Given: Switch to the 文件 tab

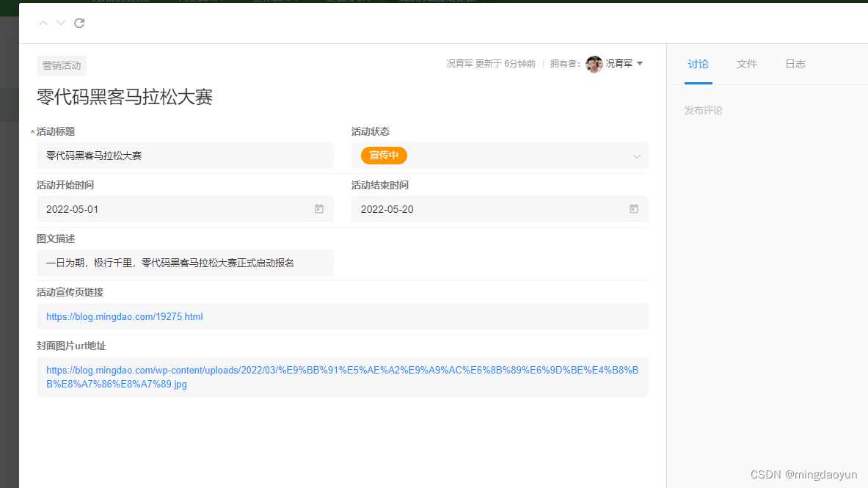Looking at the screenshot, I should [x=746, y=64].
